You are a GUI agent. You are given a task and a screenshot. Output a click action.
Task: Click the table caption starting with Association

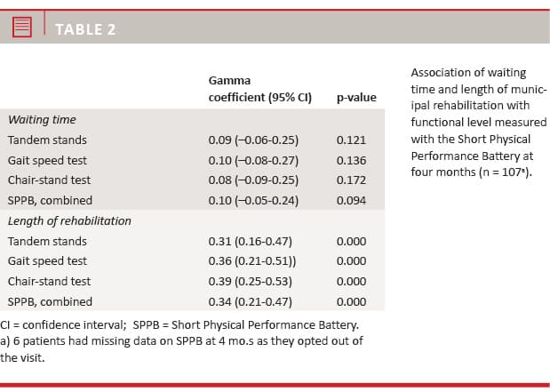click(x=479, y=122)
